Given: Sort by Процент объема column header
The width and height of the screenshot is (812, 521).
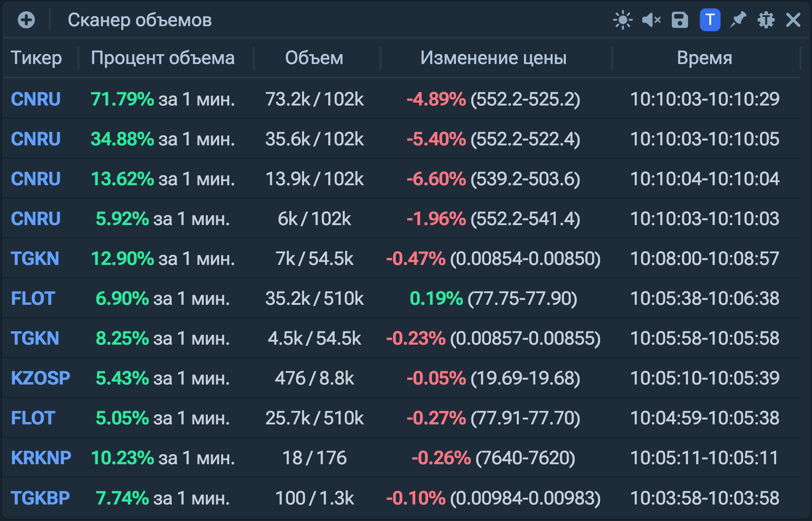Looking at the screenshot, I should tap(163, 58).
